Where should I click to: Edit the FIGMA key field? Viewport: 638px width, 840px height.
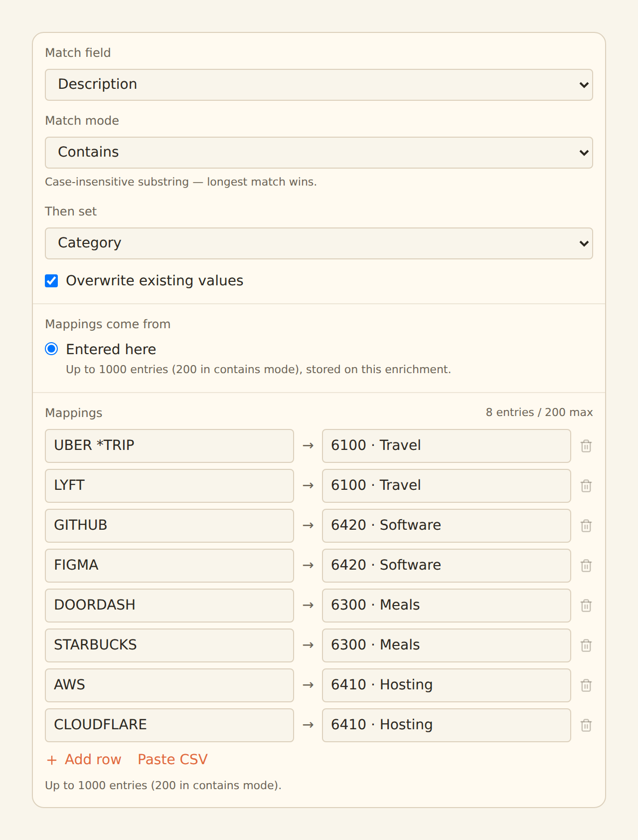169,566
